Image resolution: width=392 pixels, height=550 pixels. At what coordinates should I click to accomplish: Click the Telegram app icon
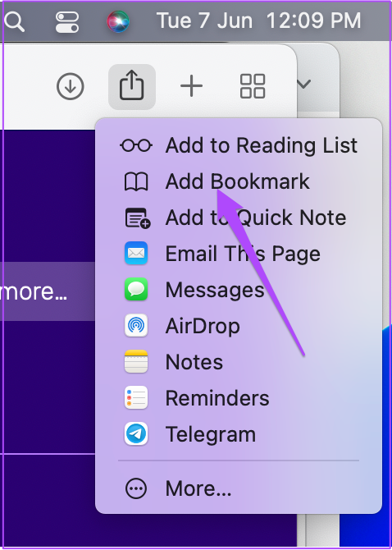(136, 434)
